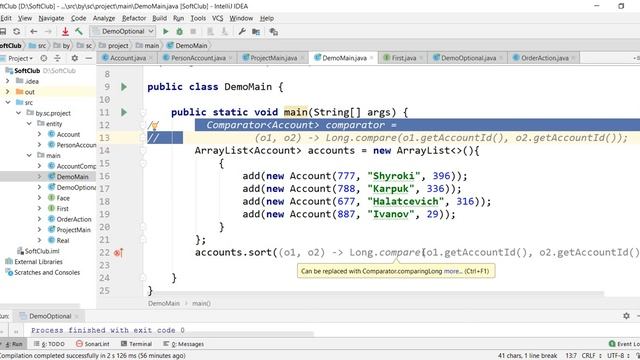Click the intention lightbulb on line 12

pos(155,125)
